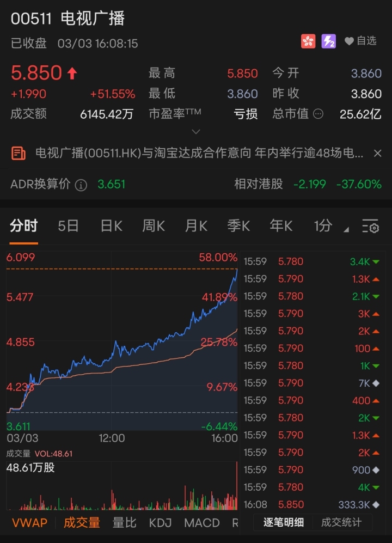
Task: Switch to the 日K chart tab
Action: 111,227
